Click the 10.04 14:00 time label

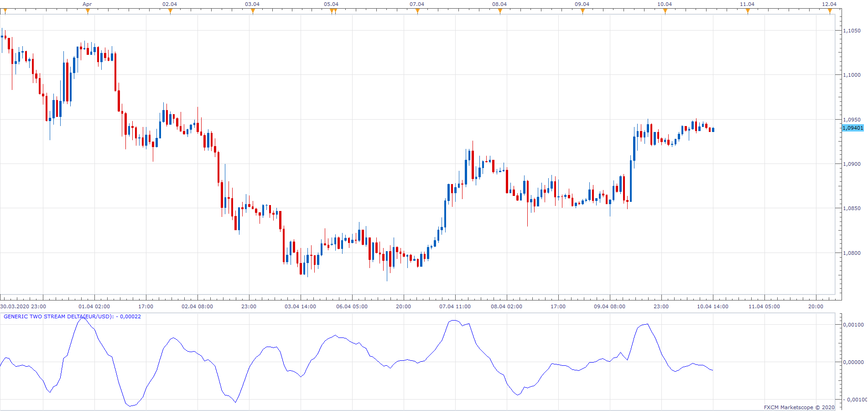[713, 306]
